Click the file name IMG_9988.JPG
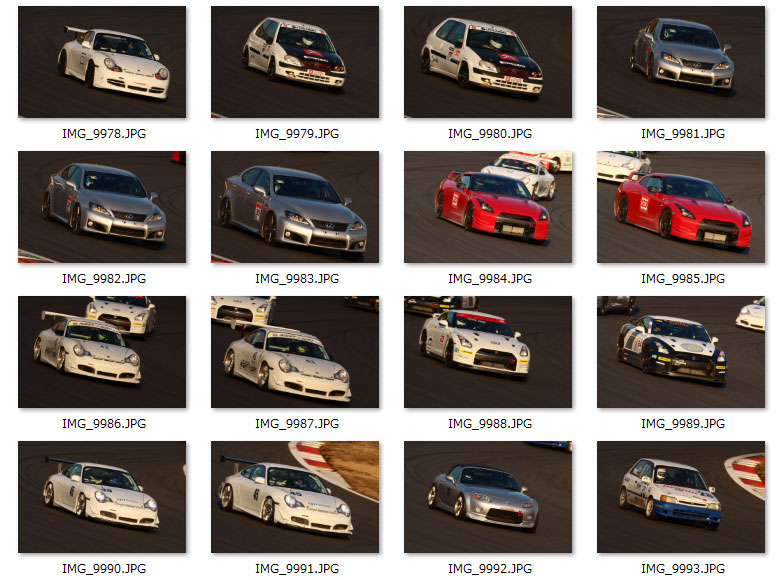 tap(490, 424)
